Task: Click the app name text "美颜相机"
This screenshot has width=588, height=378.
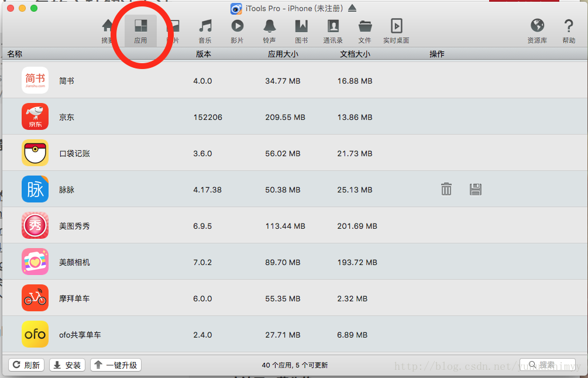Action: point(75,263)
